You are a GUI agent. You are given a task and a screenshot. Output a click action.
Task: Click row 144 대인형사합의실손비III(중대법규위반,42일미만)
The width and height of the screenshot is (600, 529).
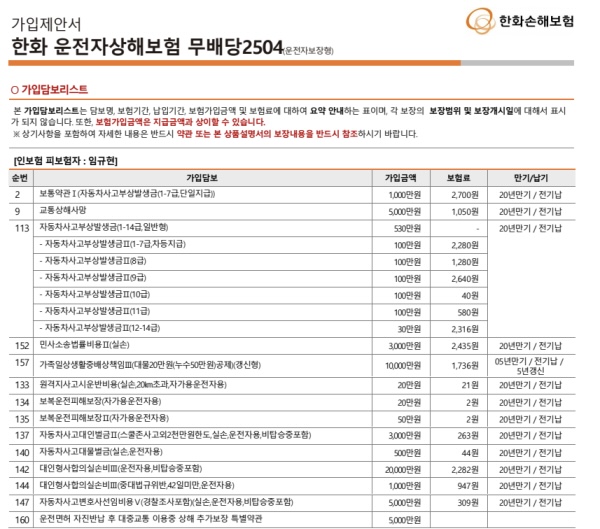pos(292,486)
